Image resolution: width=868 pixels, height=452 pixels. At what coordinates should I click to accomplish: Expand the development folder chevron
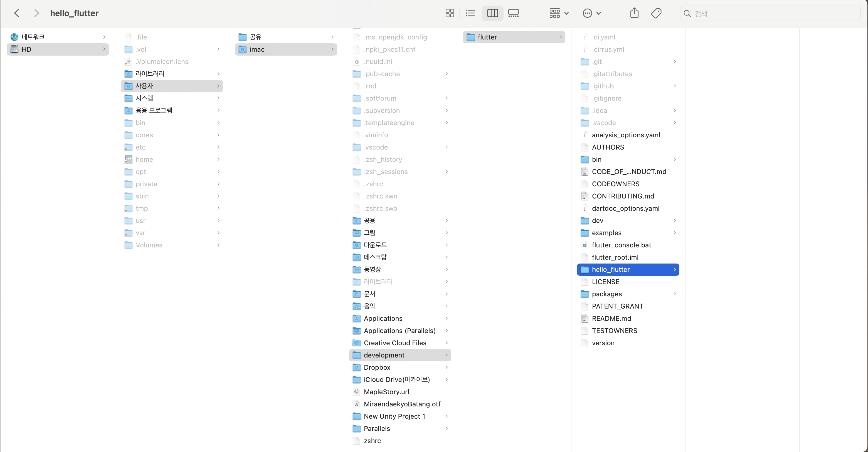click(x=447, y=355)
